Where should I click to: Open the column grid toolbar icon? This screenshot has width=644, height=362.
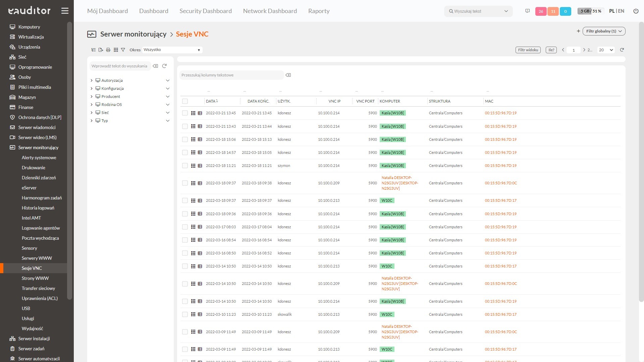[116, 50]
